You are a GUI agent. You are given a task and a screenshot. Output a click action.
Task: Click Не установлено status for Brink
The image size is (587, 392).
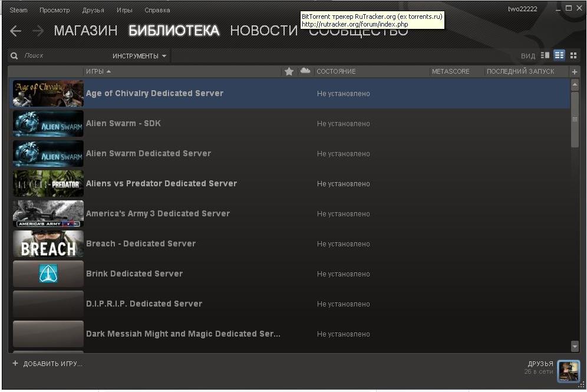pyautogui.click(x=343, y=274)
